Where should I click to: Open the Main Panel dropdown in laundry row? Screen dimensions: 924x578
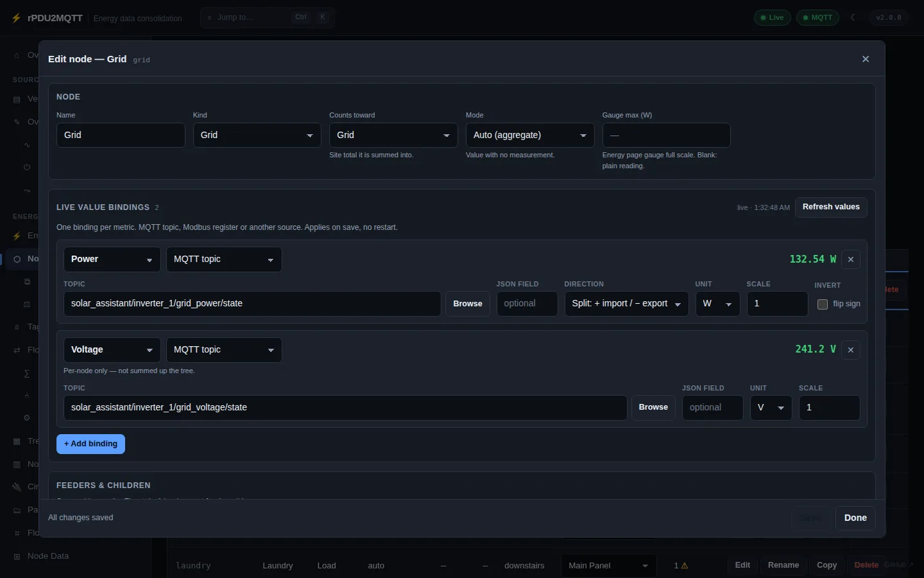point(608,566)
